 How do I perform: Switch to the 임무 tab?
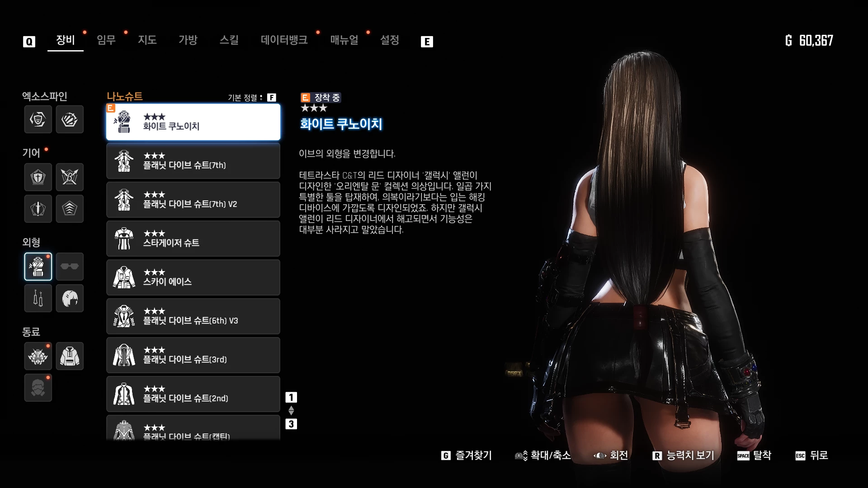point(106,40)
